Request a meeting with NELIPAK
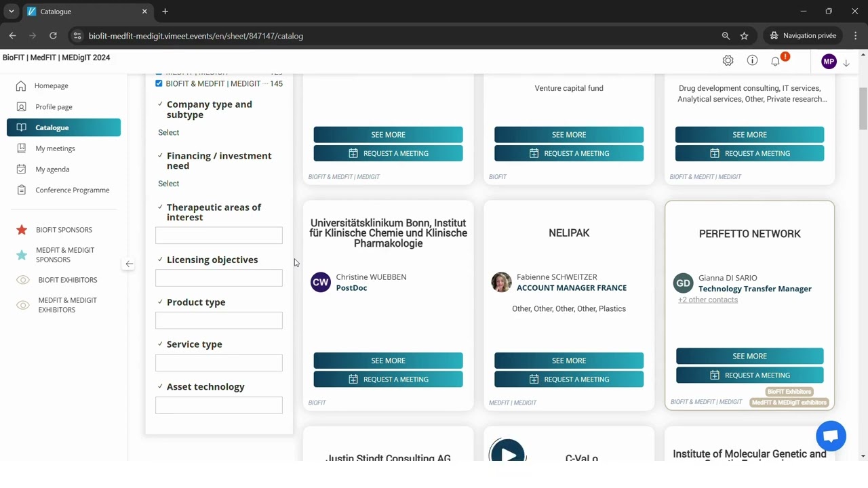This screenshot has width=868, height=488. (x=569, y=380)
